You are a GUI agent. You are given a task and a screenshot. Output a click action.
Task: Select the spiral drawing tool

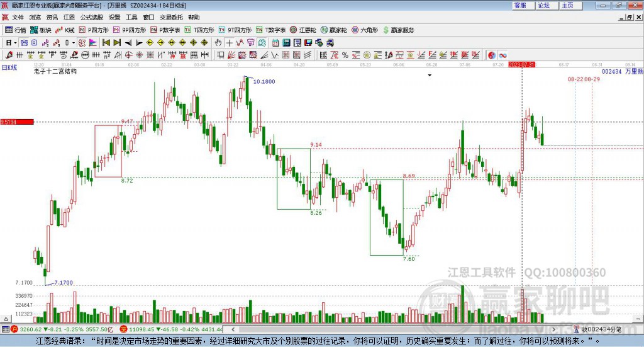64,55
